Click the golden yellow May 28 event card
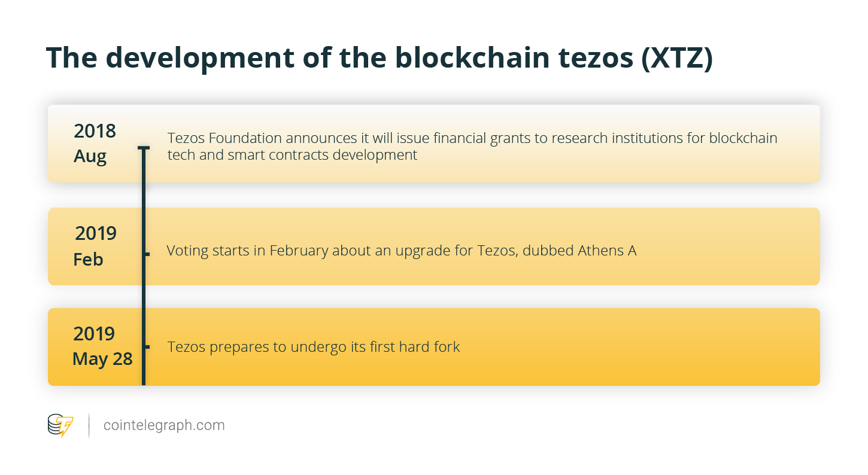Viewport: 868px width, 475px height. click(433, 347)
